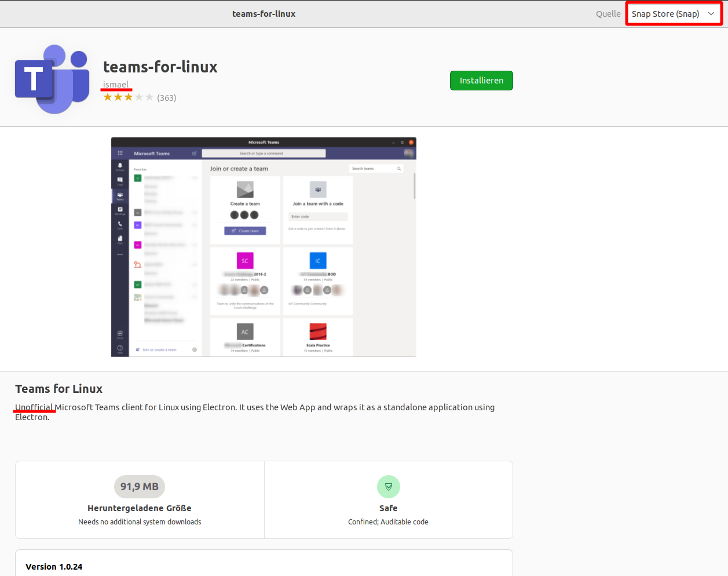728x576 pixels.
Task: Open the Microsoft Teams screenshot thumbnail
Action: 264,247
